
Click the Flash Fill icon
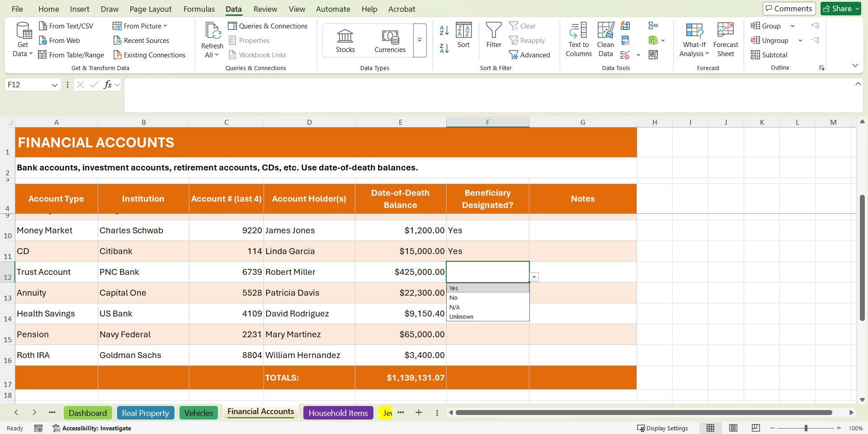pos(625,26)
